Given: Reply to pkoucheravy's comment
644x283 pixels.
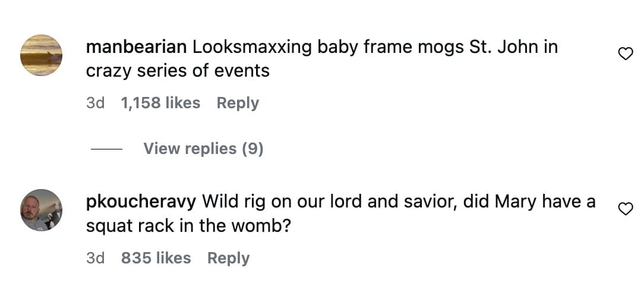Looking at the screenshot, I should point(228,258).
